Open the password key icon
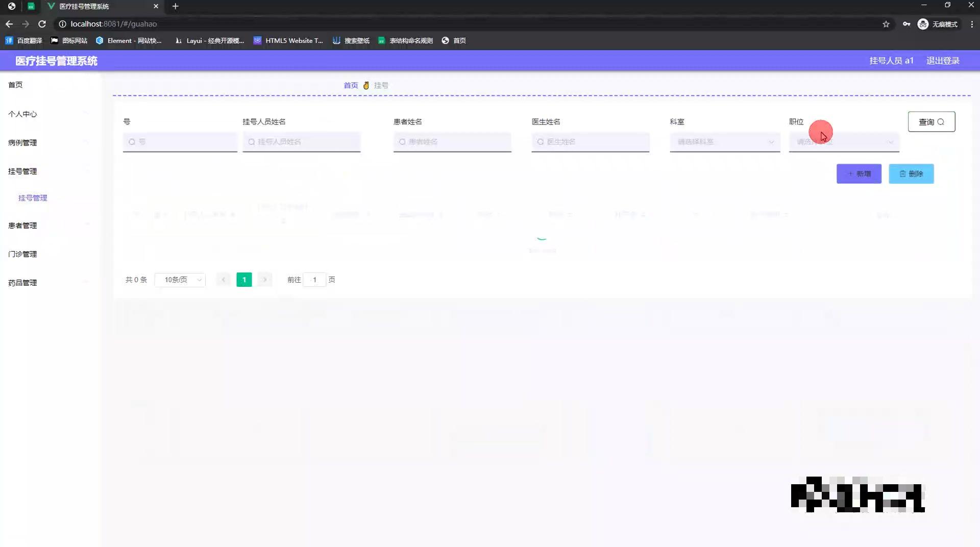The width and height of the screenshot is (980, 547). click(x=906, y=24)
